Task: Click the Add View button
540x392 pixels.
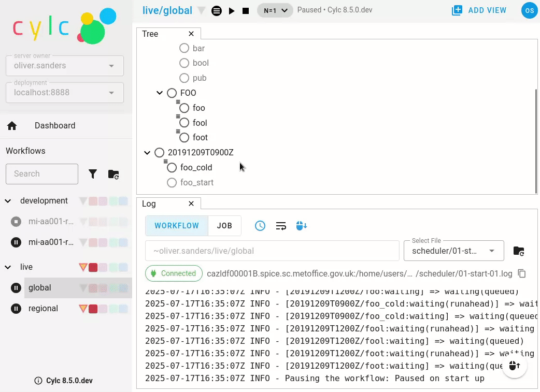Action: point(479,10)
